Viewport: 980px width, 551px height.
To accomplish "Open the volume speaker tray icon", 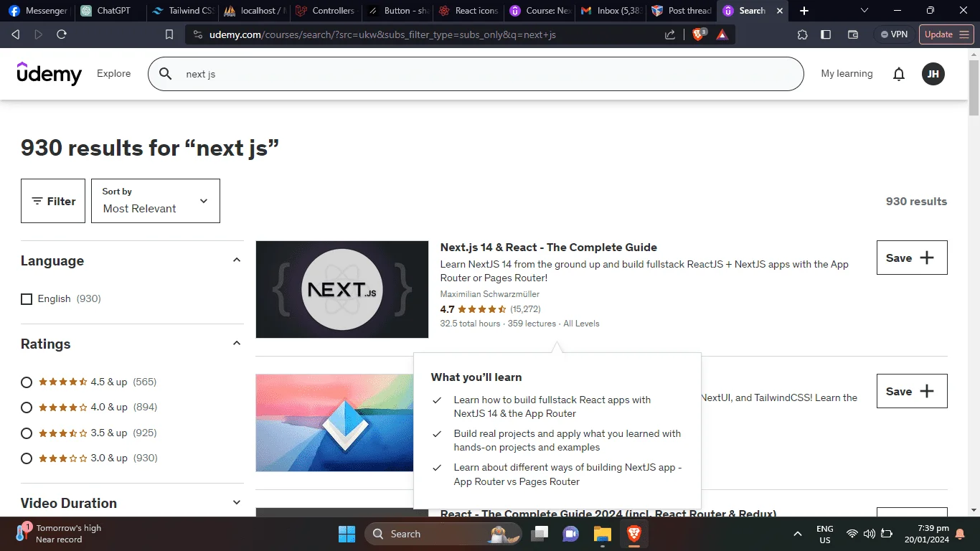I will point(870,534).
